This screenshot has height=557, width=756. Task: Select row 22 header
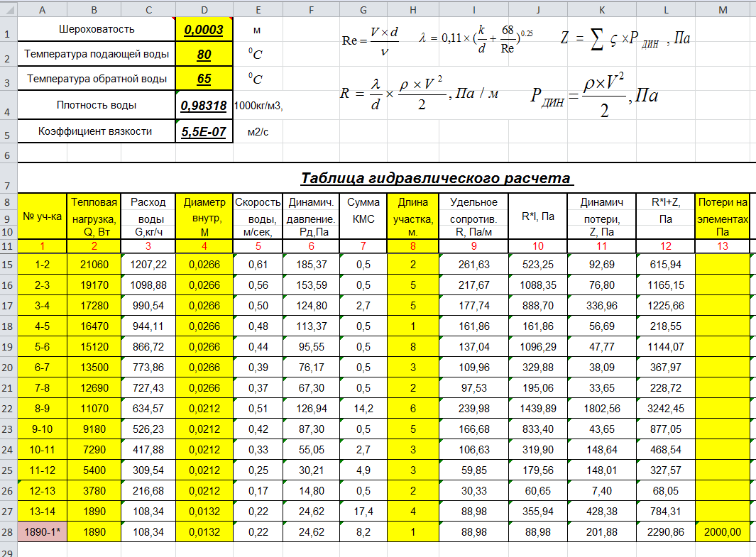(9, 409)
